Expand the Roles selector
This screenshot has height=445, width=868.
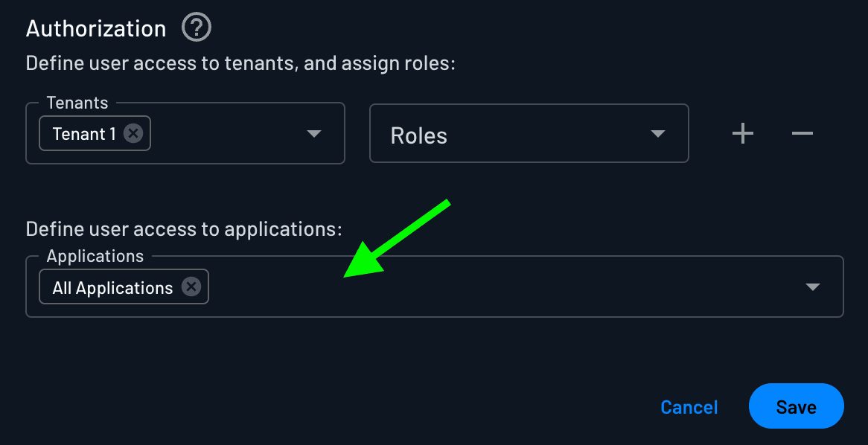(x=657, y=134)
